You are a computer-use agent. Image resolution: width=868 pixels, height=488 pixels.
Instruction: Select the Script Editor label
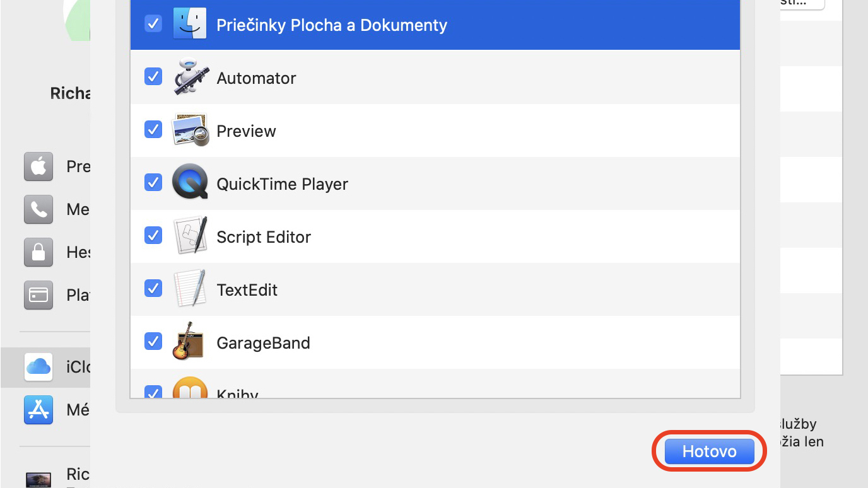(264, 237)
